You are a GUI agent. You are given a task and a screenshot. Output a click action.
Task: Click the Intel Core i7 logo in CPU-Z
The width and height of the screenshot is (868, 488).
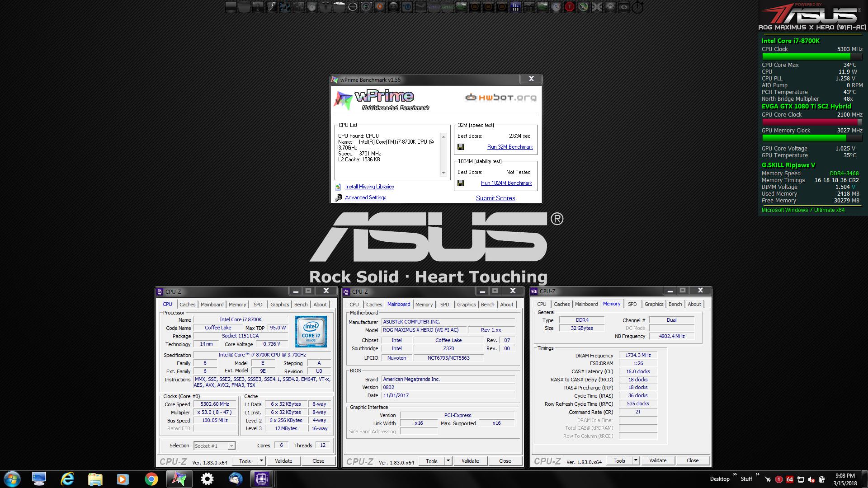311,331
